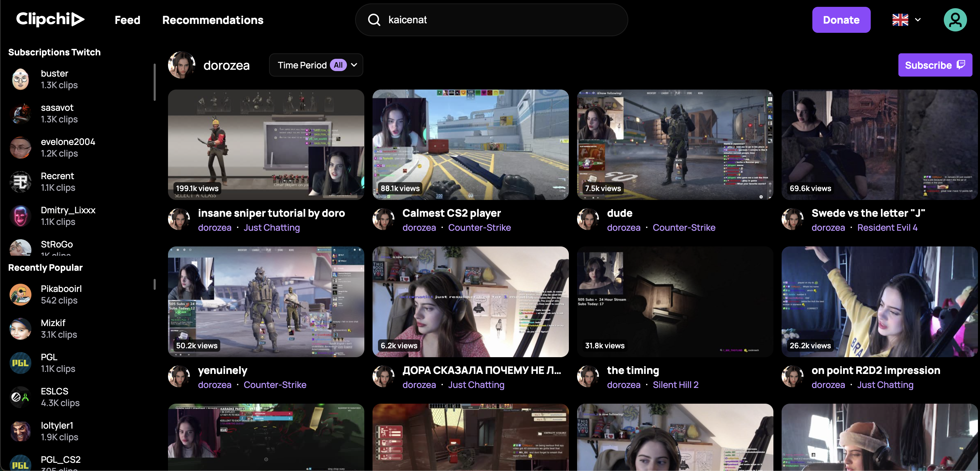Open Just Chatting category under sniper tutorial
Screen dimensions: 980x471
[271, 227]
